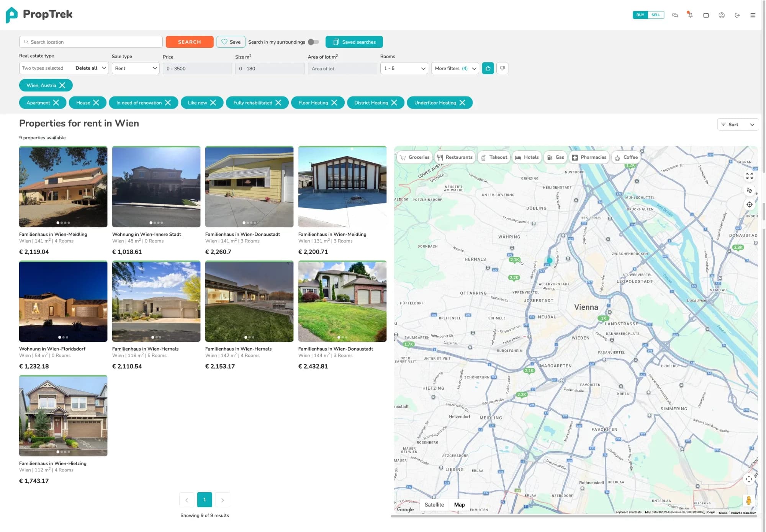Switch to SELL mode

click(656, 15)
